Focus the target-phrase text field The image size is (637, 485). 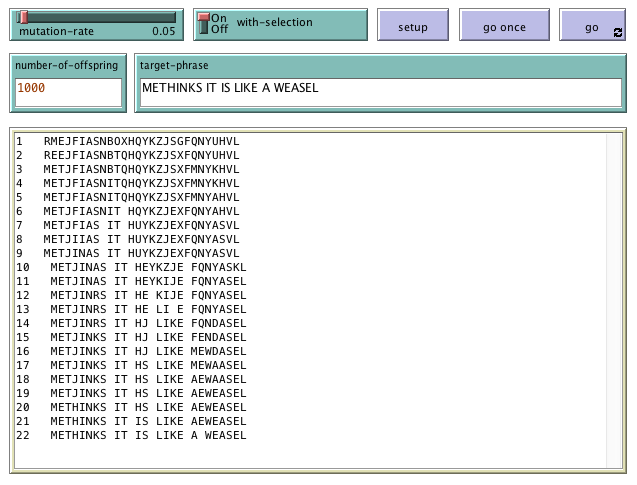[378, 89]
